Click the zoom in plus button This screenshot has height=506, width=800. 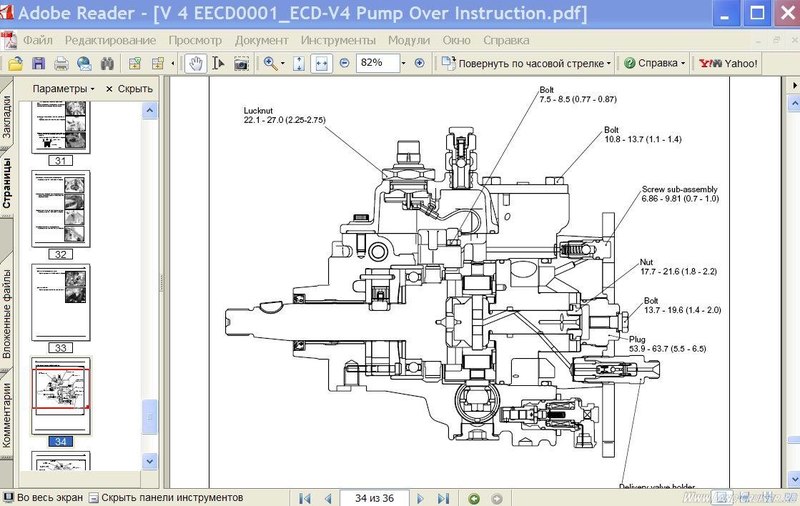click(x=419, y=63)
